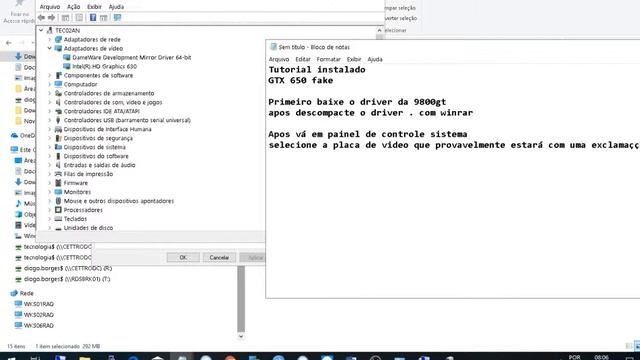Open Arquivo menu in Device Manager
The height and width of the screenshot is (360, 640).
50,7
